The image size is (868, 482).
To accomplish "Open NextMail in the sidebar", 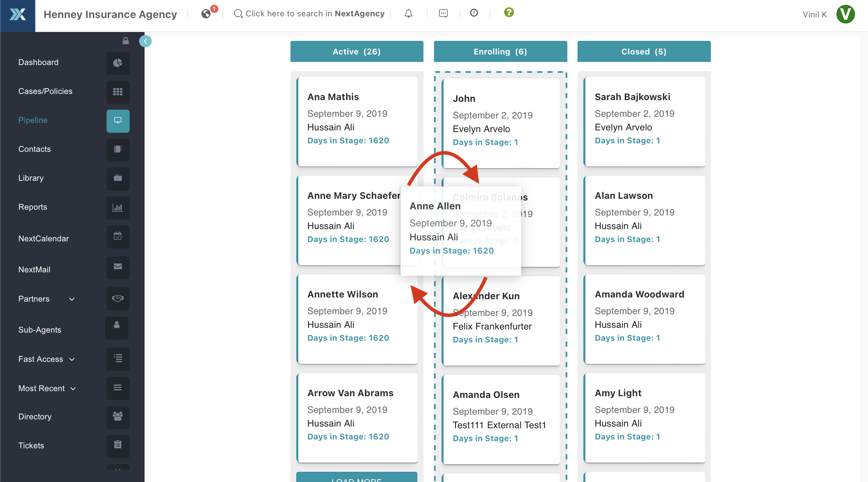I will coord(34,270).
